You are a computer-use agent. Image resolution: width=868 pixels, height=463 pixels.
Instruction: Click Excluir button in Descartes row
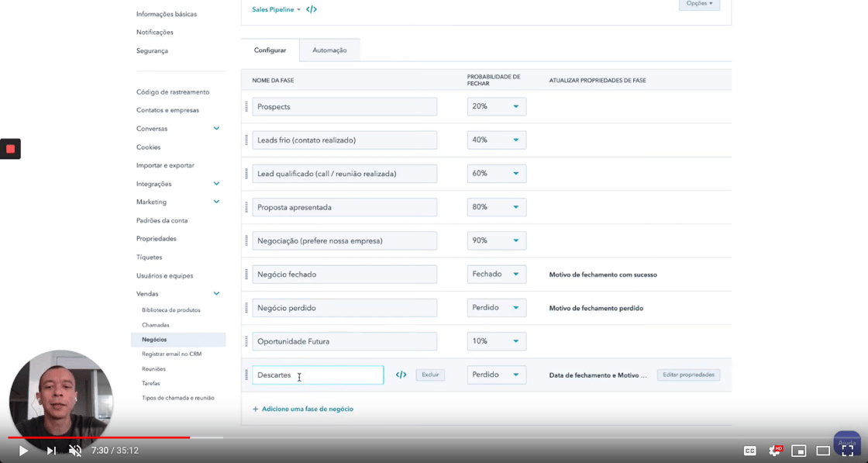[x=430, y=375]
